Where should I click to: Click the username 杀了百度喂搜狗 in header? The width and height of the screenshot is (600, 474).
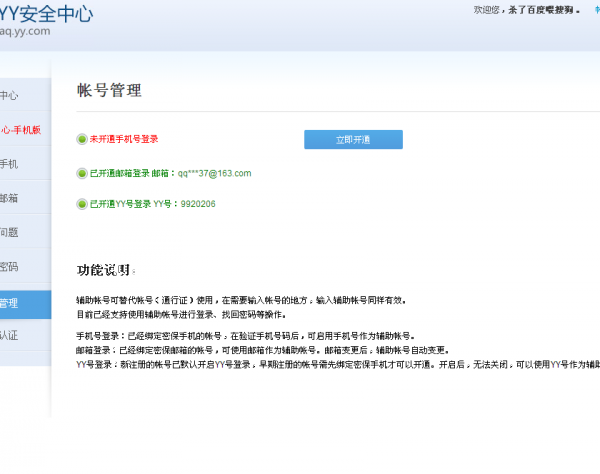tap(541, 10)
